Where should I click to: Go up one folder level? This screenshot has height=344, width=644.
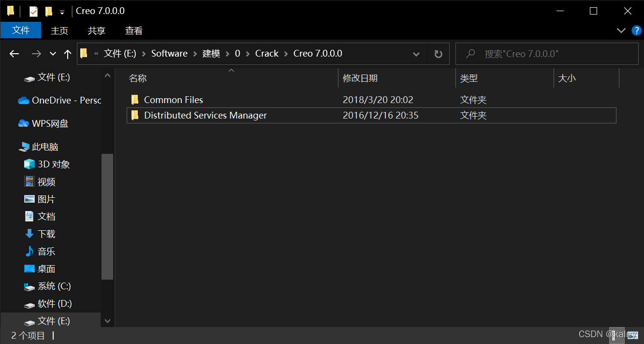point(68,54)
